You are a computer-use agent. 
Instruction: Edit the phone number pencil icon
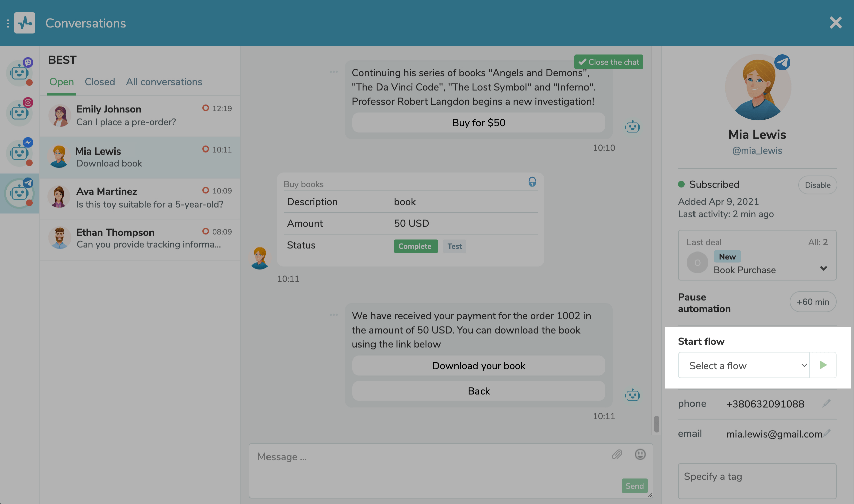(827, 403)
